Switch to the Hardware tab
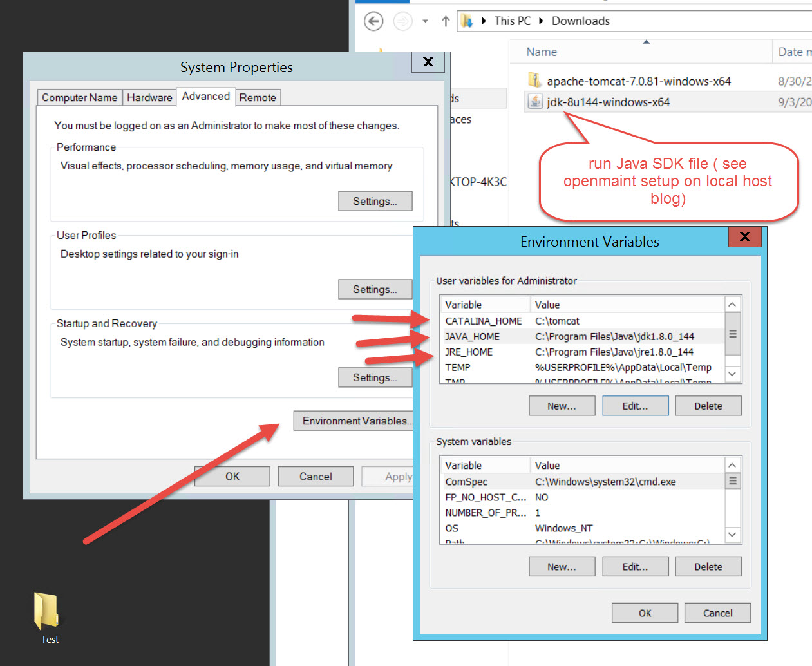This screenshot has width=812, height=666. pos(149,97)
